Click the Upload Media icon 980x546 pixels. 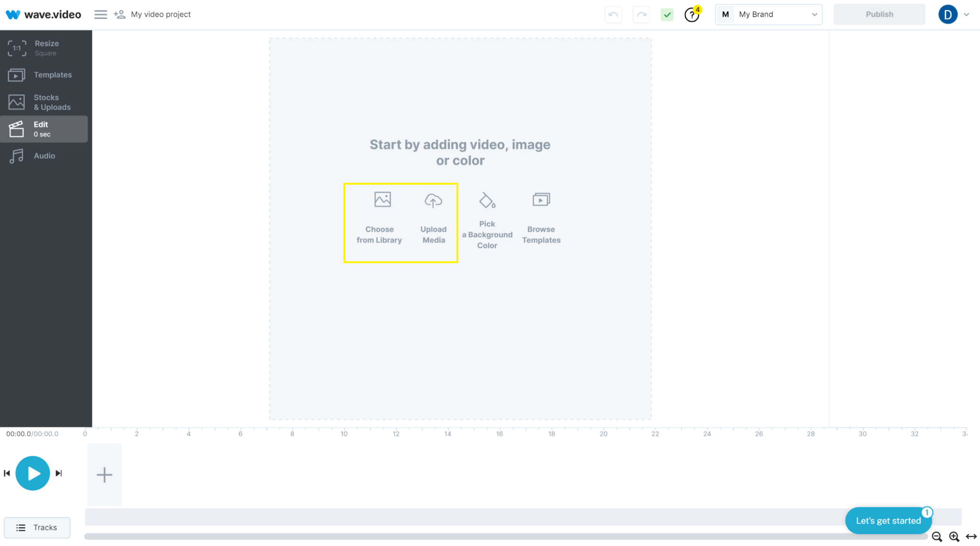point(434,200)
